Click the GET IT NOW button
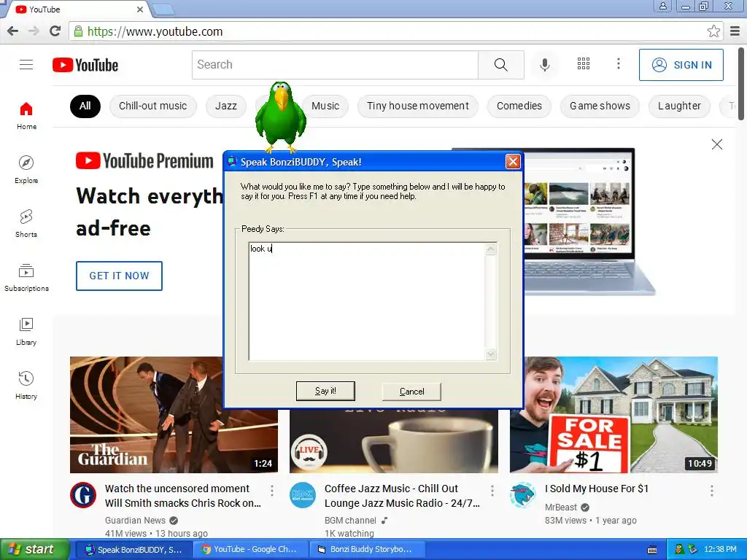 click(119, 276)
